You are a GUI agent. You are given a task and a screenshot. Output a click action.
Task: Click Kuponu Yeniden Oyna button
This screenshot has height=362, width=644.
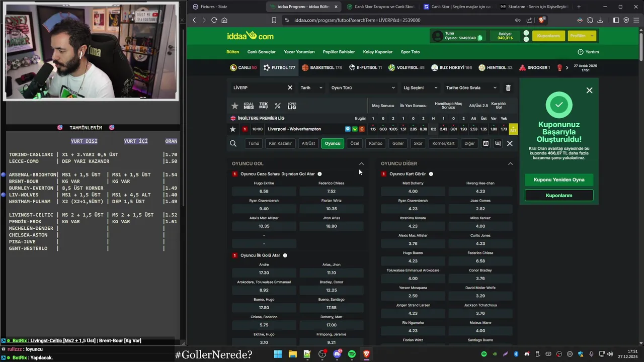point(559,179)
